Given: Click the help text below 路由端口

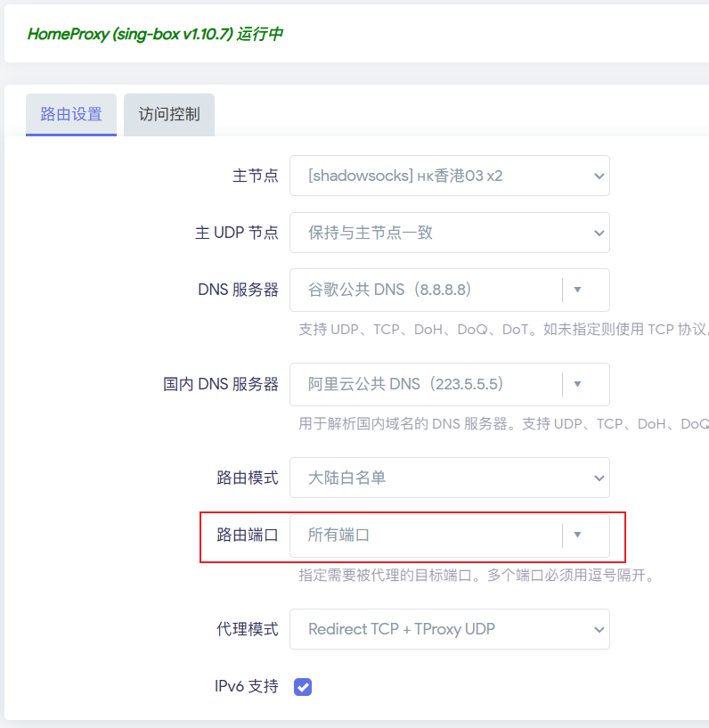Looking at the screenshot, I should coord(479,576).
